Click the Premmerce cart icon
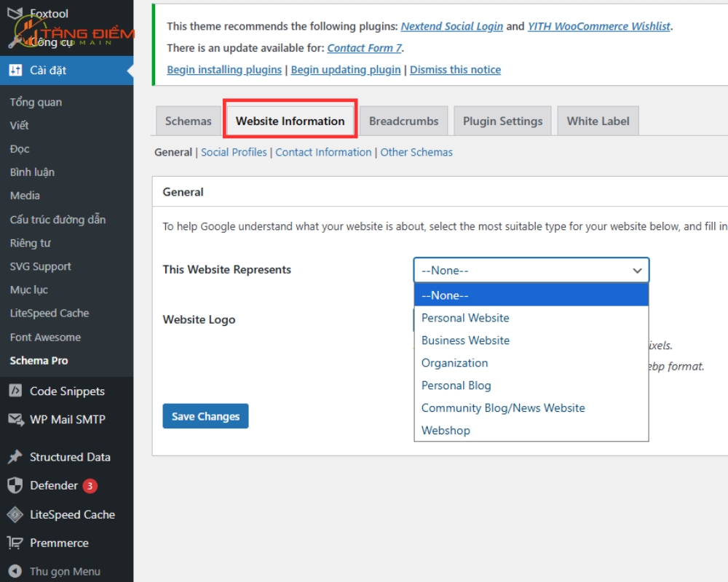Screen dimensions: 728x582 pos(15,543)
